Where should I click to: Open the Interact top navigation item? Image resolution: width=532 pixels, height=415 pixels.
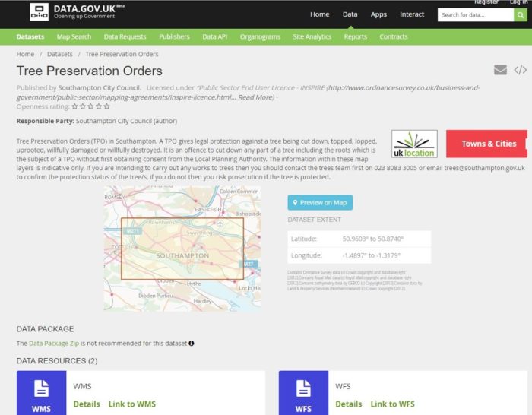(412, 14)
